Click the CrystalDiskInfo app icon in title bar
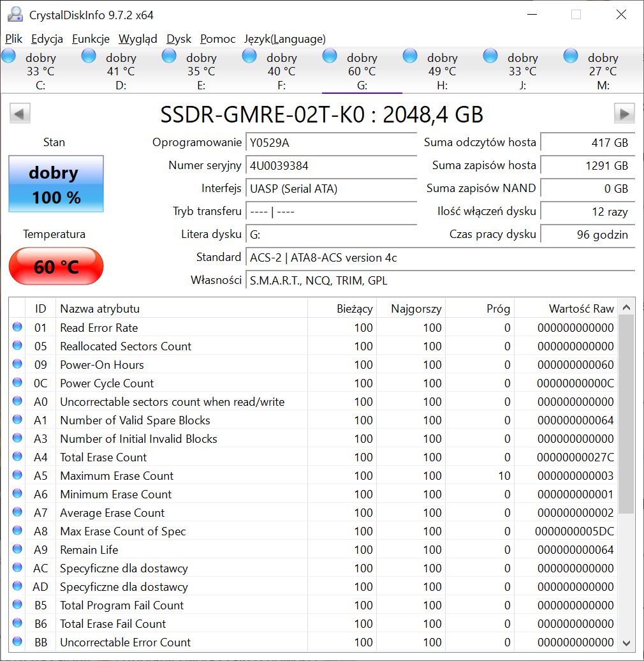This screenshot has height=661, width=644. tap(15, 15)
